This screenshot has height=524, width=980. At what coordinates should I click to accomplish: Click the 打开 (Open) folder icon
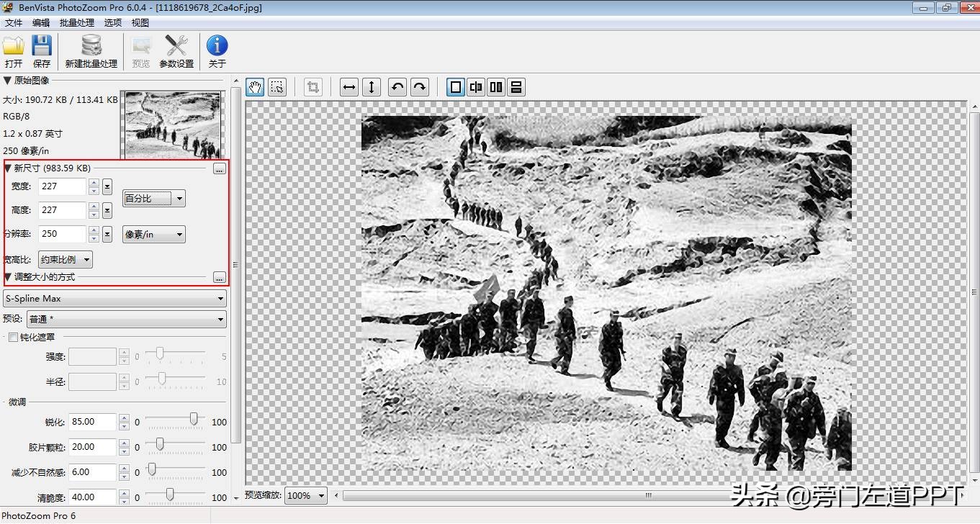pos(14,46)
